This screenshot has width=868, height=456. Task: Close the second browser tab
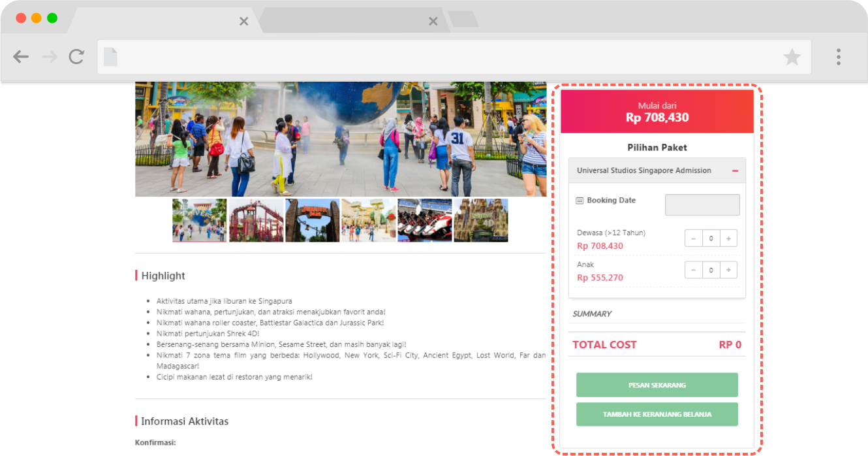tap(433, 22)
